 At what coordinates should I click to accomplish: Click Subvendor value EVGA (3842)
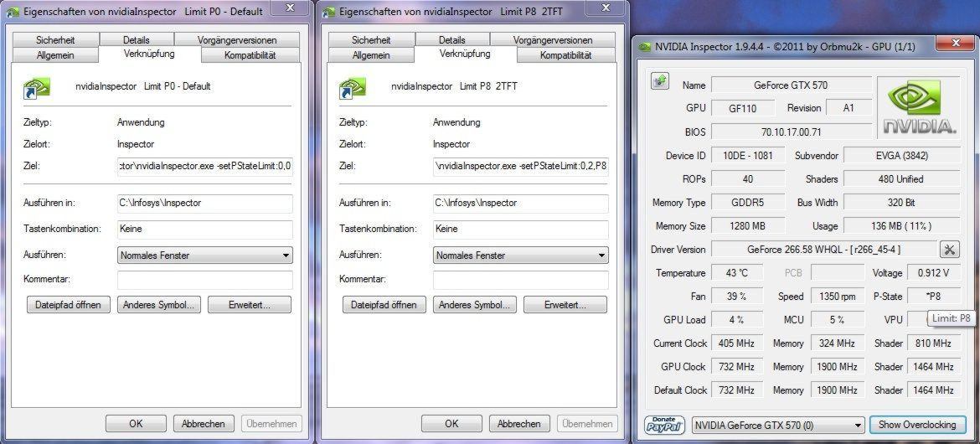[902, 156]
